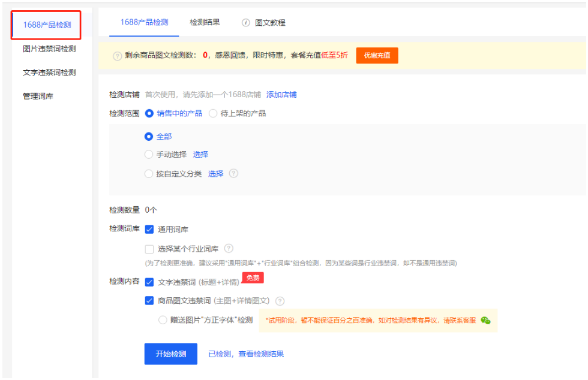
Task: Click the help icon beside 按自定义分类 选择
Action: [233, 173]
